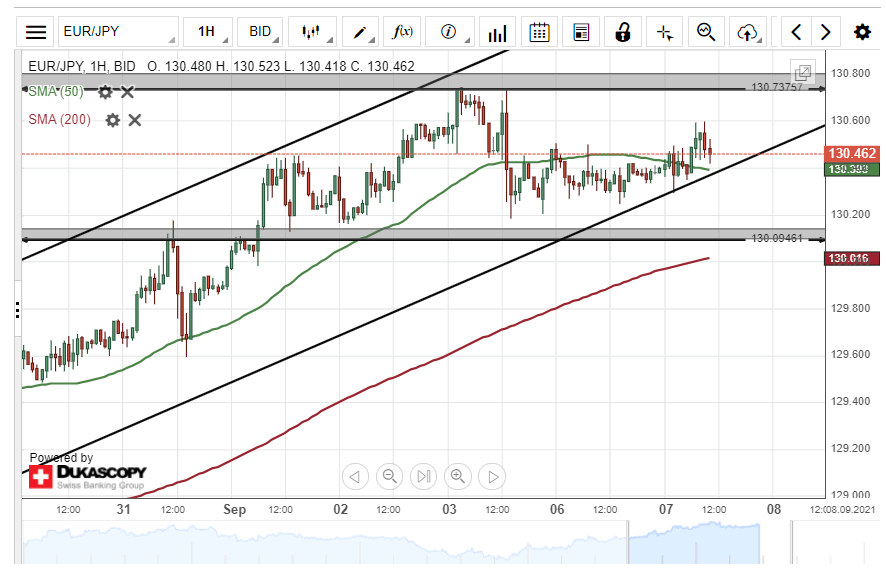This screenshot has height=572, width=886.
Task: Detach chart with pop-out window icon
Action: (x=802, y=73)
